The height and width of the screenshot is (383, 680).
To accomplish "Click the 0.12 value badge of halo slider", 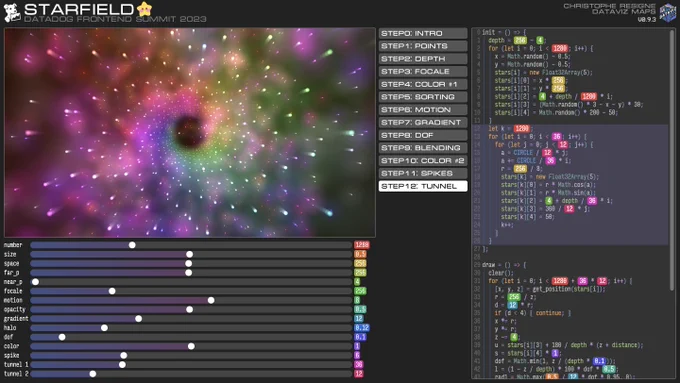I will [362, 328].
